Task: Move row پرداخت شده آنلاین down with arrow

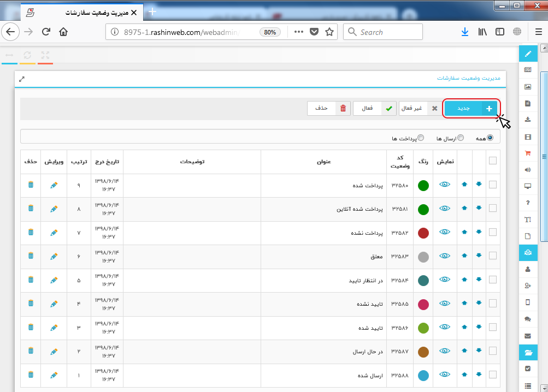Action: [479, 208]
